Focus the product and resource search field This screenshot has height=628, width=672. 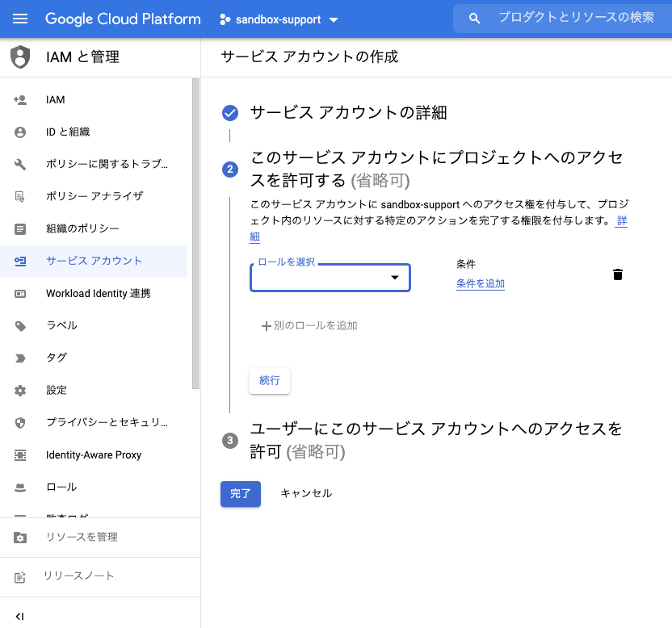[575, 19]
